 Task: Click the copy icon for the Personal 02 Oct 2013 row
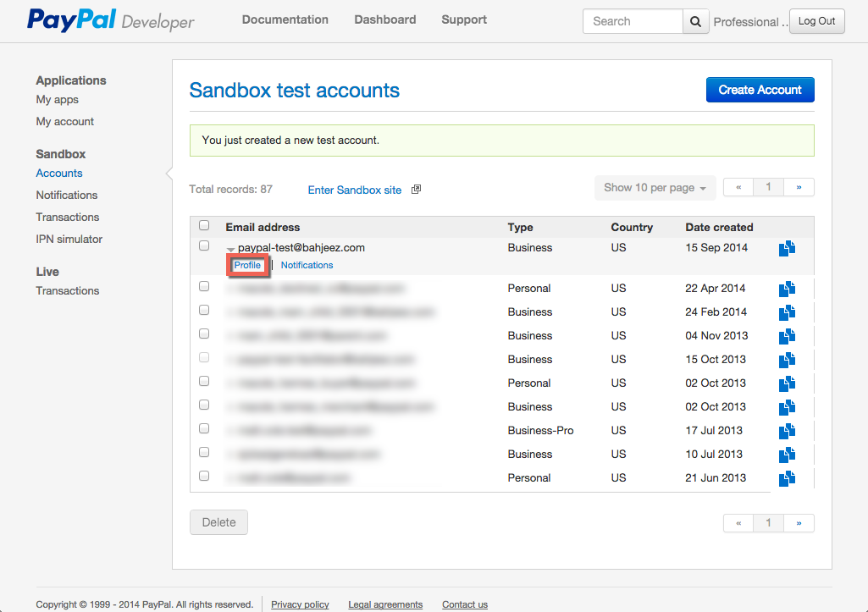[x=787, y=383]
